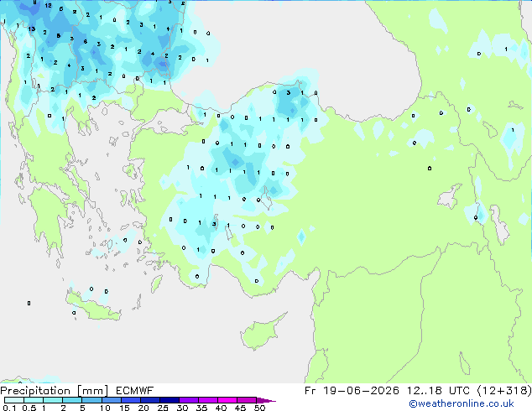Click the legend scale label '30'
532x411 pixels.
coord(183,408)
